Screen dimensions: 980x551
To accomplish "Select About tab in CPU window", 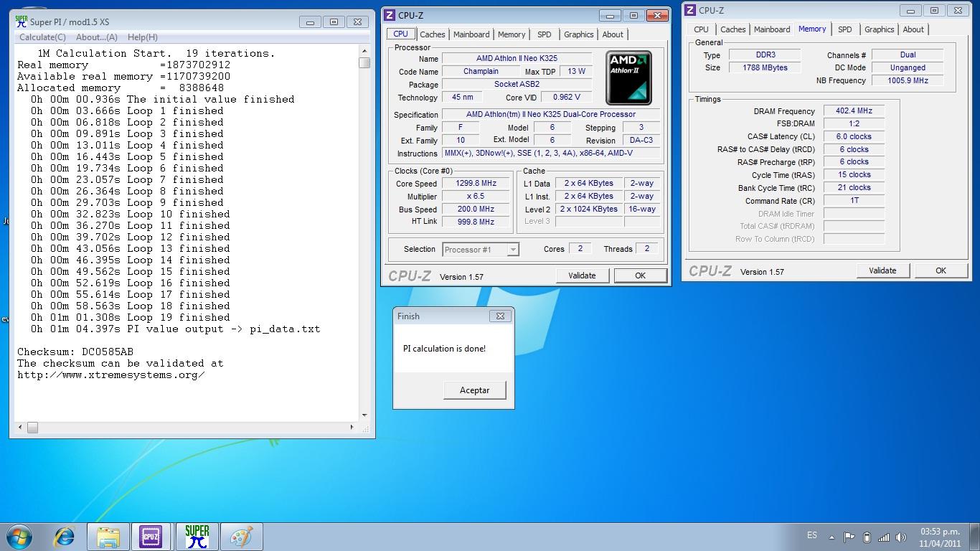I will click(x=613, y=34).
